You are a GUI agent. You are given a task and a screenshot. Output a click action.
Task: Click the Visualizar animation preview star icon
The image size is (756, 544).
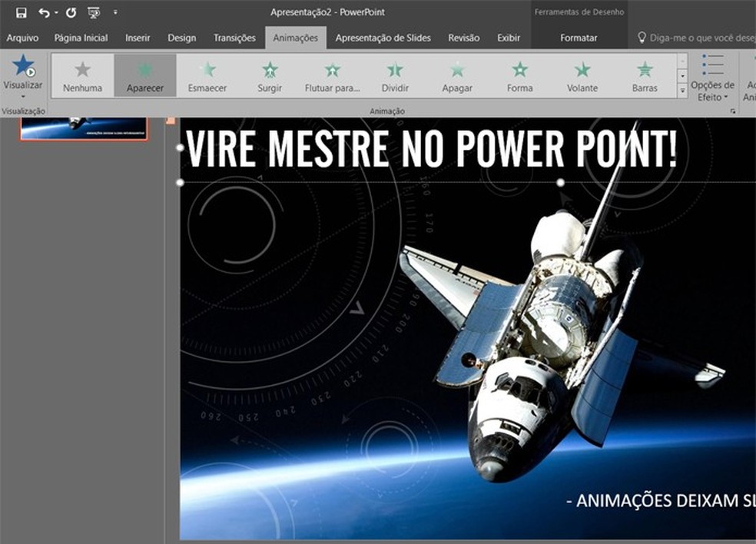pyautogui.click(x=23, y=66)
